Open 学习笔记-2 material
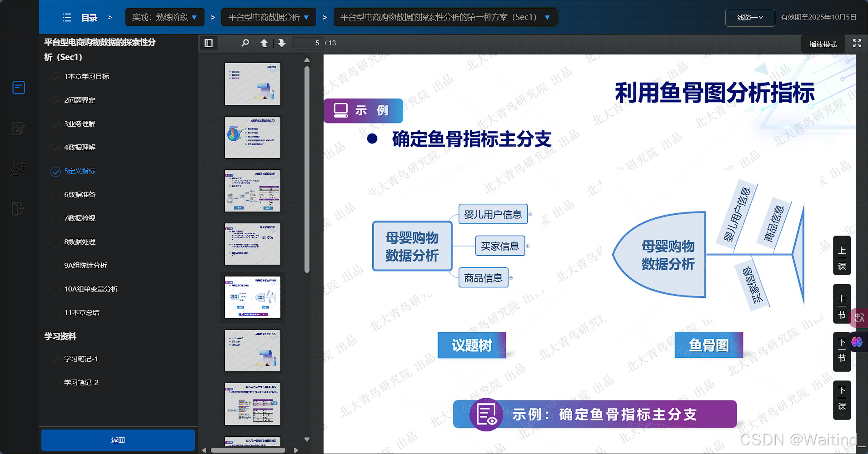This screenshot has height=454, width=868. 81,382
